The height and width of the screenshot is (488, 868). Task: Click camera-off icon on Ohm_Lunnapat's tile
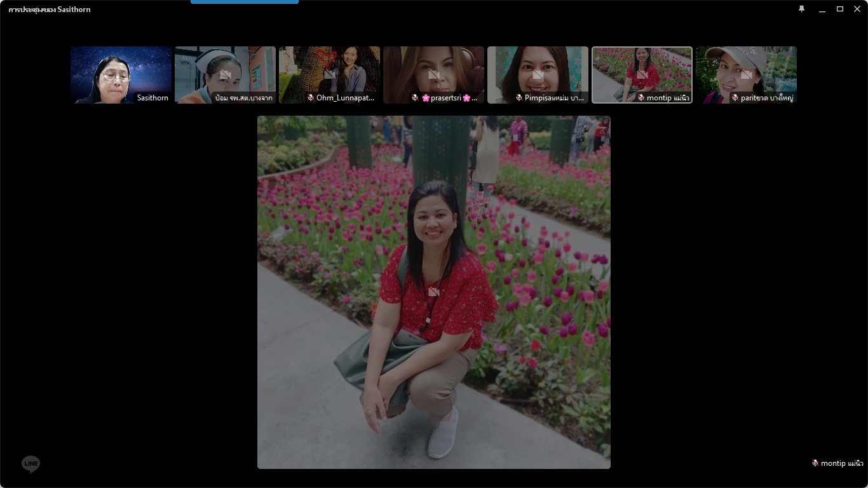tap(329, 74)
